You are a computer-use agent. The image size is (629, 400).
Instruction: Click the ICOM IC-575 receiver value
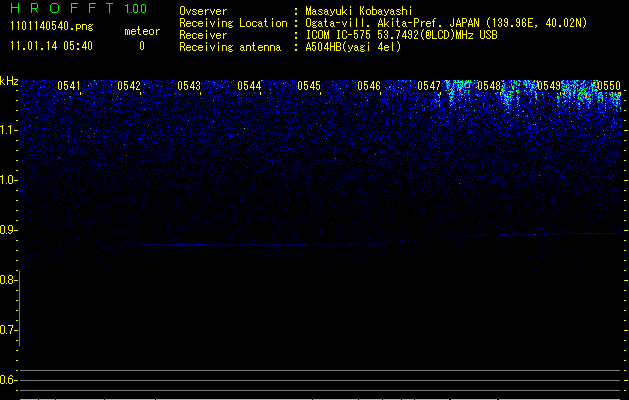[401, 35]
